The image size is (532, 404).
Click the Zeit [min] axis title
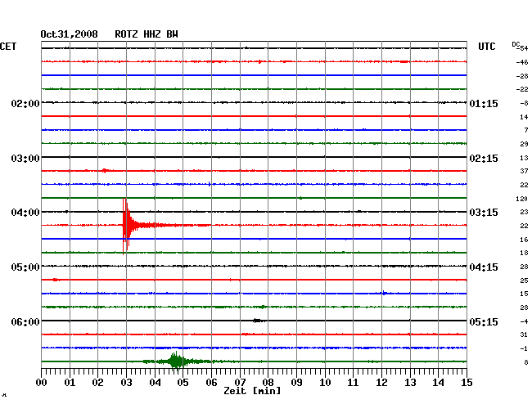(252, 391)
